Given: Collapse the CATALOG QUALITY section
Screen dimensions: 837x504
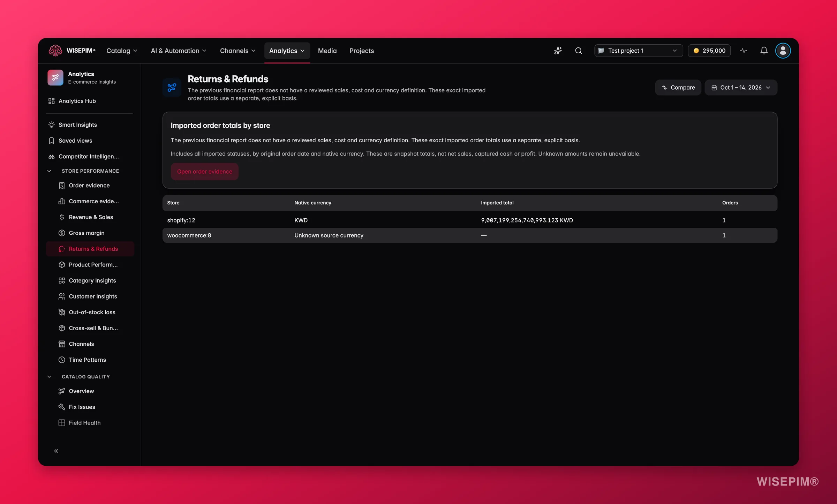Looking at the screenshot, I should tap(49, 377).
